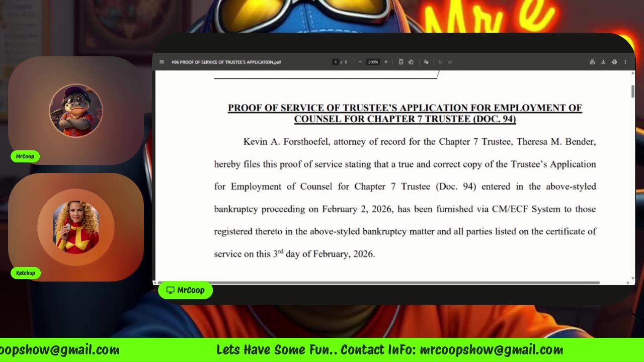This screenshot has width=644, height=362.
Task: Click the page number input field
Action: (x=336, y=62)
